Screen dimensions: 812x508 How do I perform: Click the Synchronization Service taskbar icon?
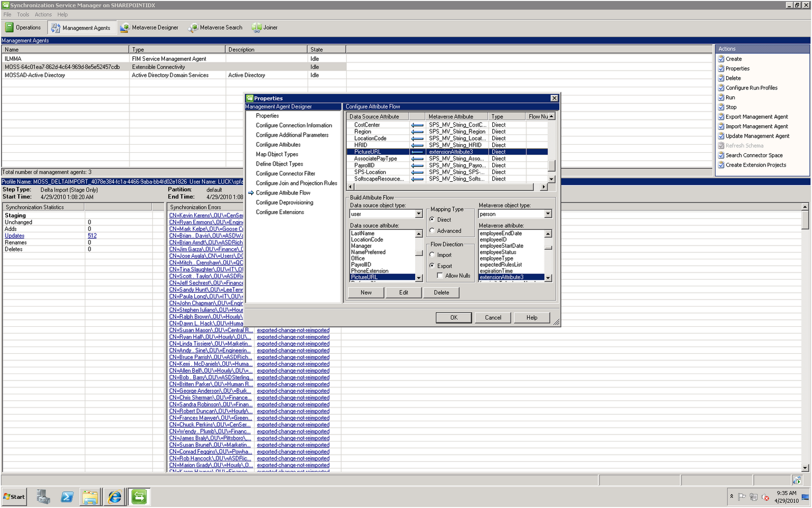pos(139,497)
